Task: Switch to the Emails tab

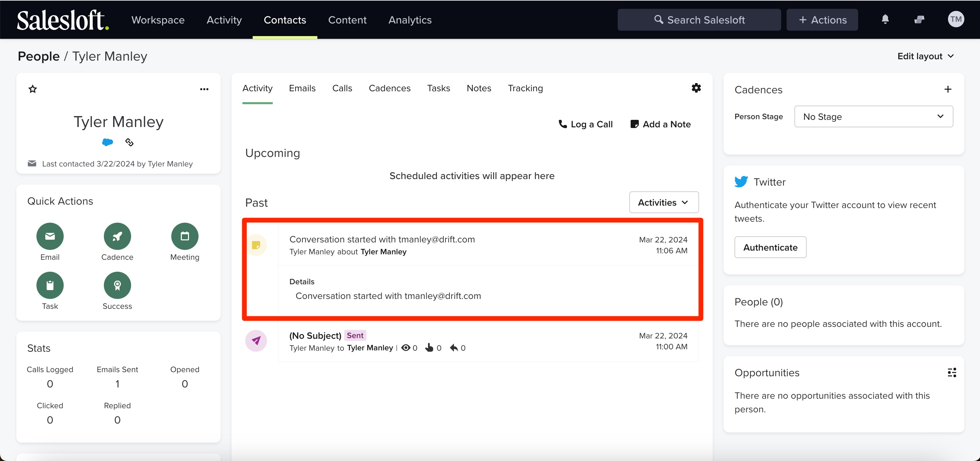Action: [302, 88]
